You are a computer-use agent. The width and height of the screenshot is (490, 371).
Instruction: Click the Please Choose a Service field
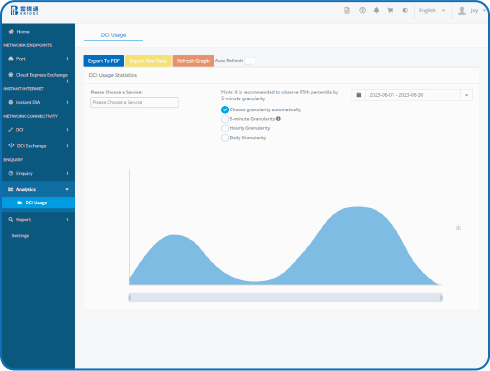point(134,102)
